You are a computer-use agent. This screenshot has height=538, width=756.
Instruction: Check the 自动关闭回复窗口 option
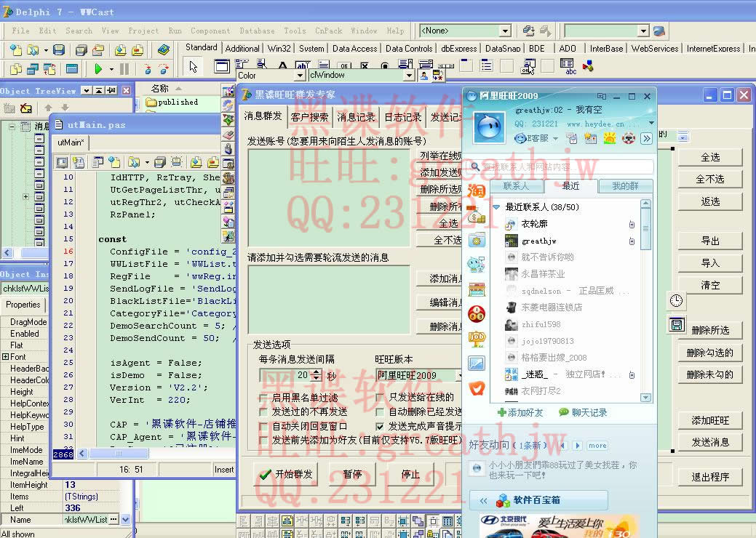pyautogui.click(x=263, y=426)
